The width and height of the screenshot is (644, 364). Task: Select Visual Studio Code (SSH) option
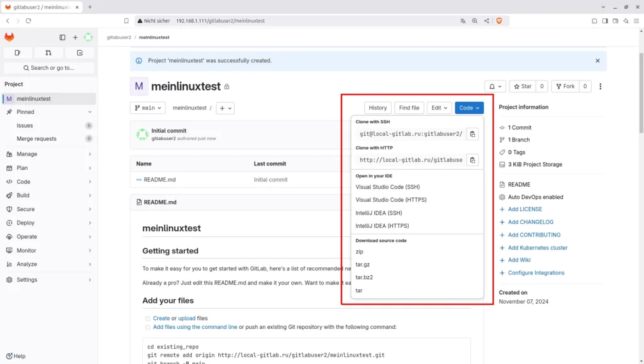[x=387, y=187]
